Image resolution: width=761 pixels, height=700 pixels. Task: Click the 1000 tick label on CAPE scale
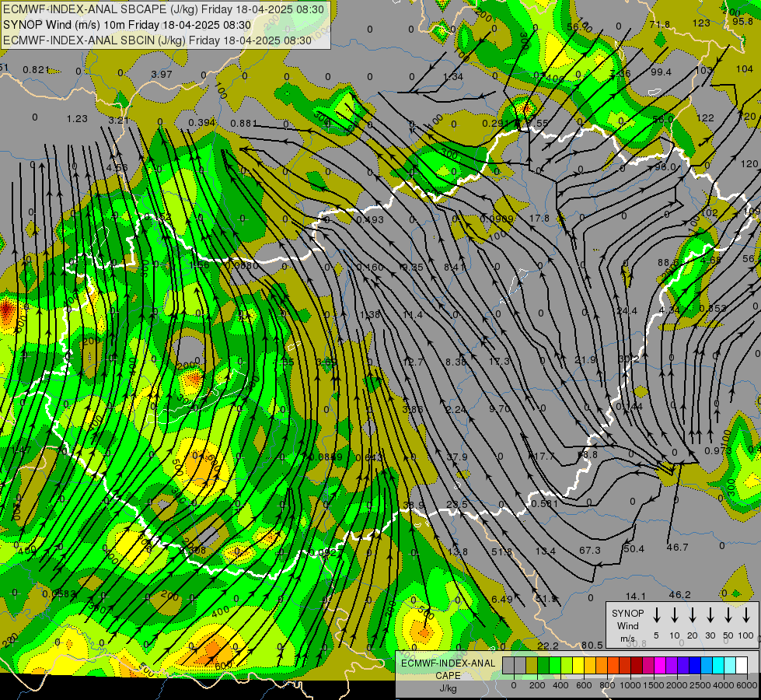630,685
